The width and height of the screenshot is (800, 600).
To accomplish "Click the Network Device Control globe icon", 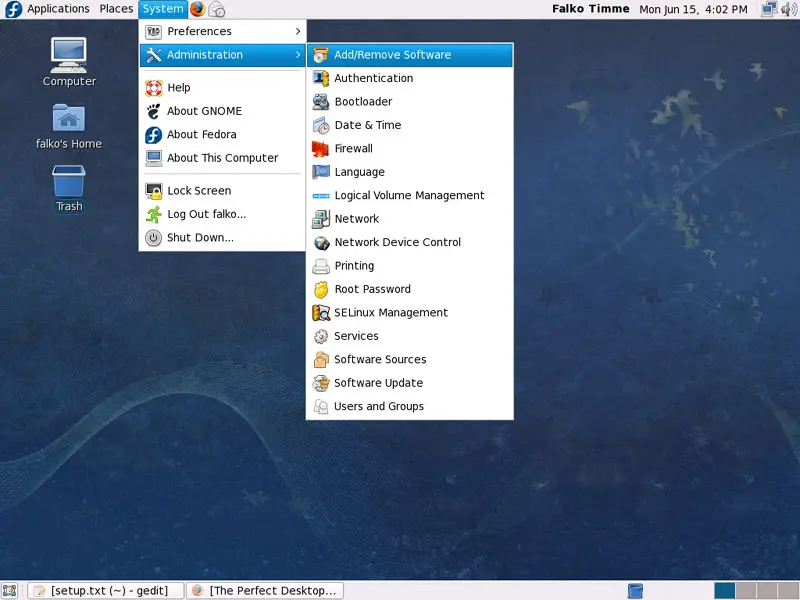I will [321, 242].
